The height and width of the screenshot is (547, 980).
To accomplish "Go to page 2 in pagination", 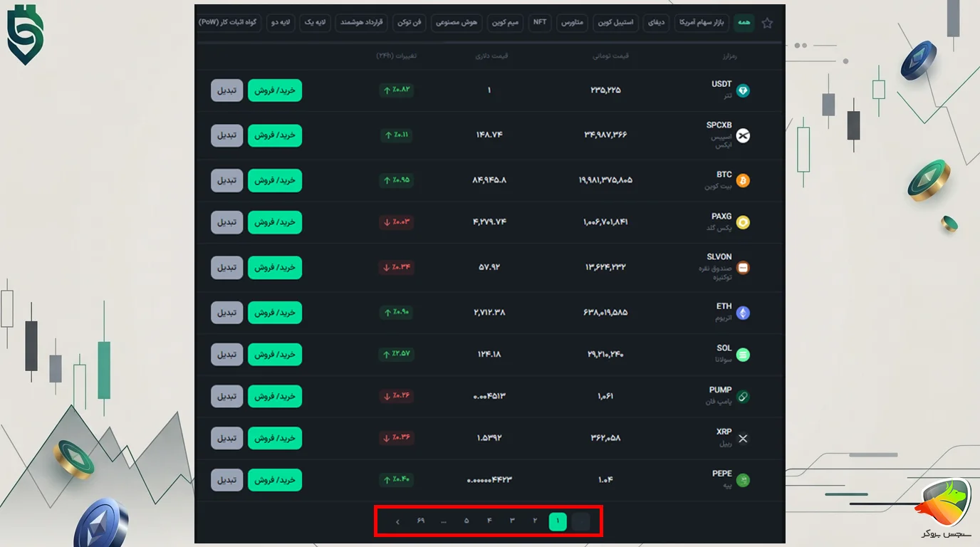I will [x=535, y=522].
